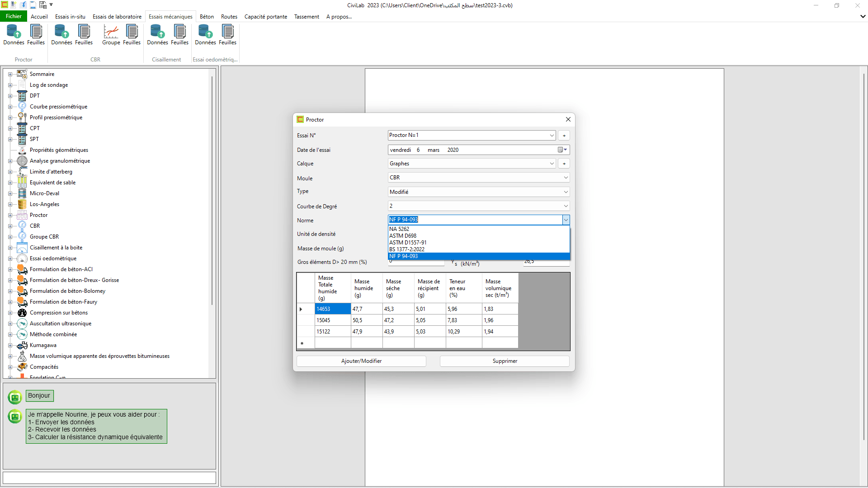Switch to Accueil tab
The image size is (868, 488).
pyautogui.click(x=39, y=17)
